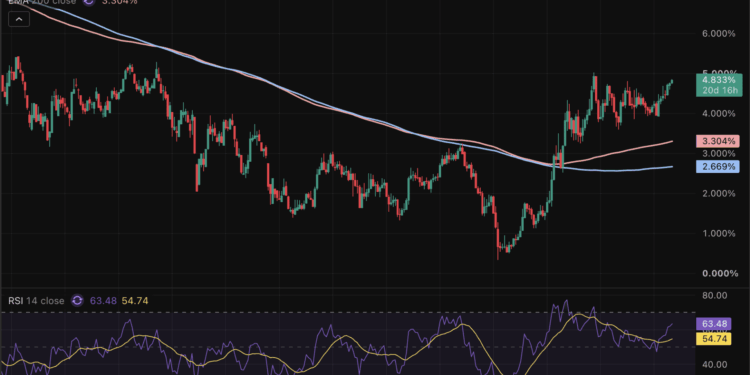Click the 4.000% price axis label

pyautogui.click(x=719, y=113)
